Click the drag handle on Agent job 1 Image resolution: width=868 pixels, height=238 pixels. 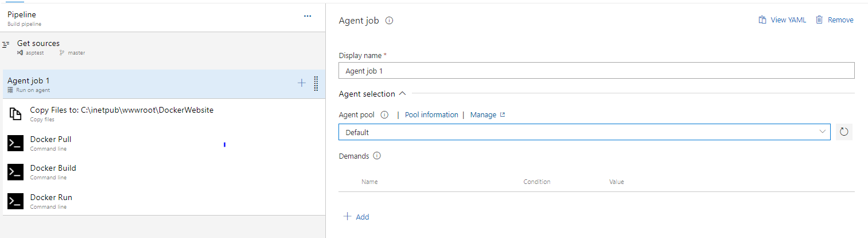click(316, 83)
